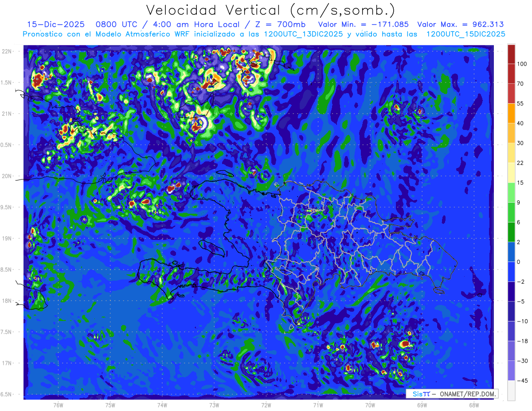Click the '40' colorbar label
This screenshot has height=411, width=532.
pos(520,123)
